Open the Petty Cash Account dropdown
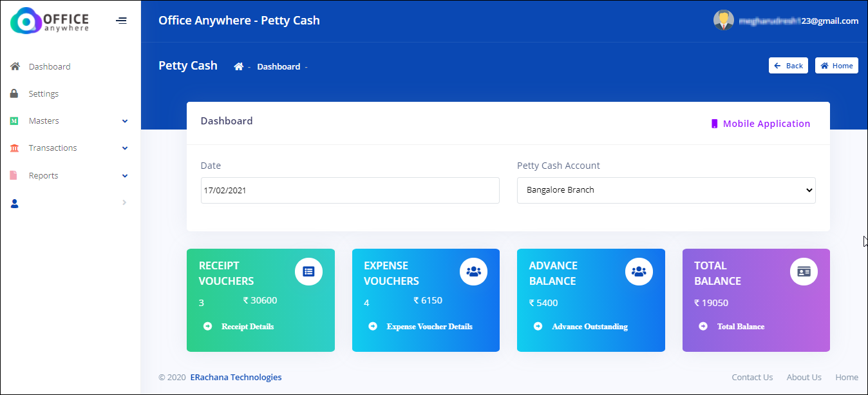Image resolution: width=868 pixels, height=395 pixels. (666, 191)
